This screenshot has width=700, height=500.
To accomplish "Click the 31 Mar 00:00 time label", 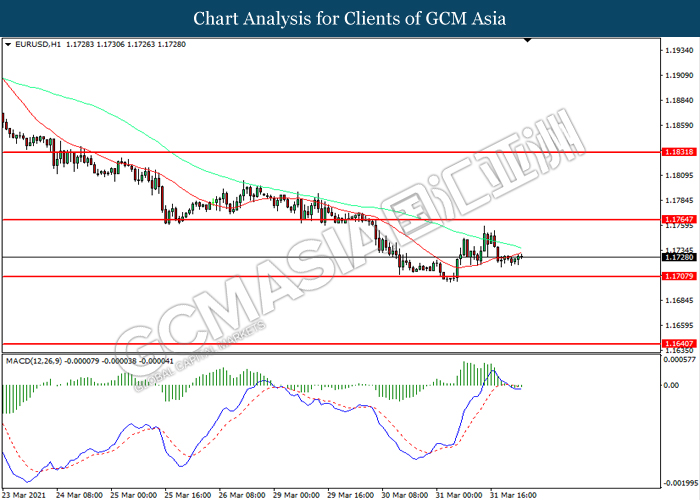I will [459, 495].
